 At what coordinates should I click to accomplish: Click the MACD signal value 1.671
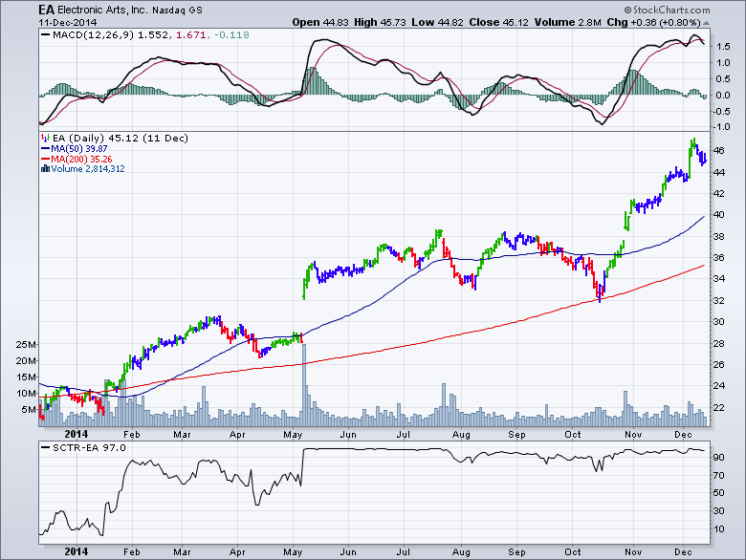pos(190,34)
